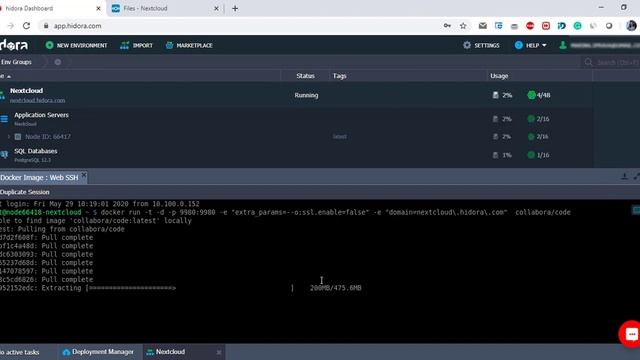The width and height of the screenshot is (640, 360).
Task: Click the forward navigation arrow
Action: coord(11,26)
